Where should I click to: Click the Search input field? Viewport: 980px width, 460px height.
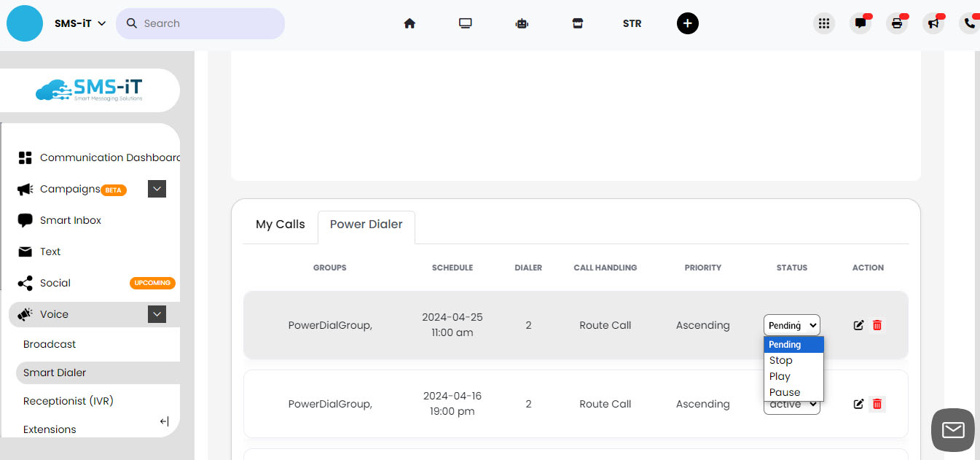(x=208, y=23)
